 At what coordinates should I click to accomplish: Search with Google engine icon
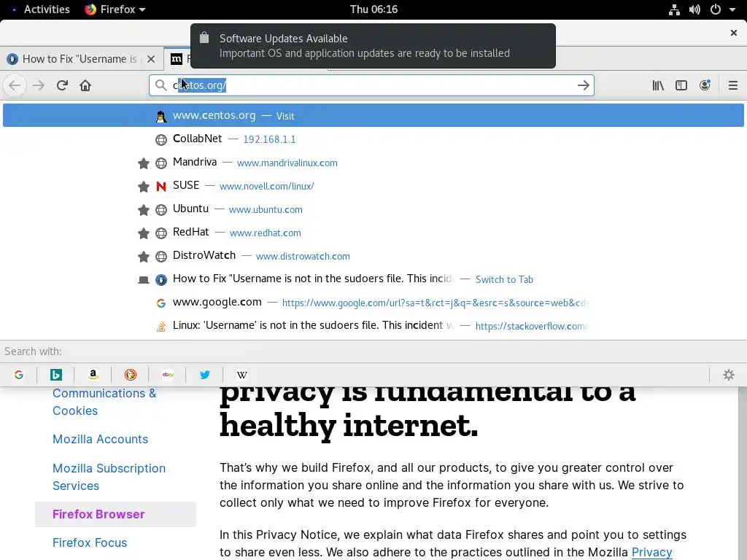pos(18,375)
